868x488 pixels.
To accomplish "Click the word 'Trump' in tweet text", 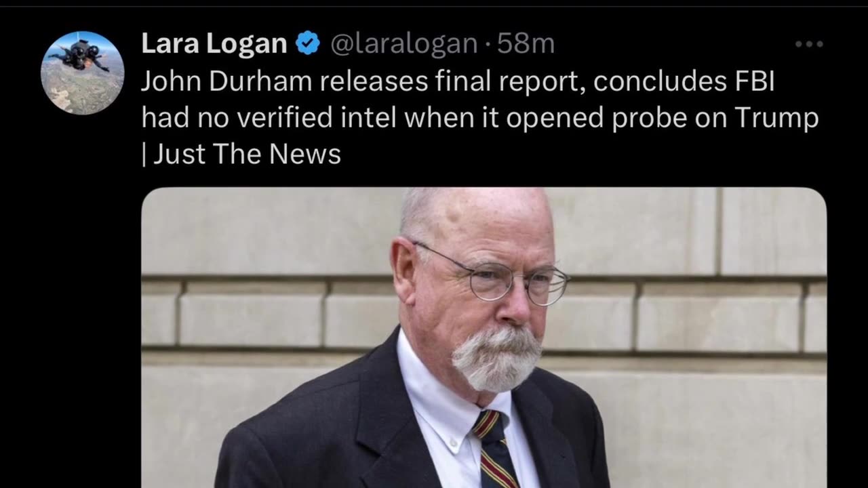I will point(781,118).
